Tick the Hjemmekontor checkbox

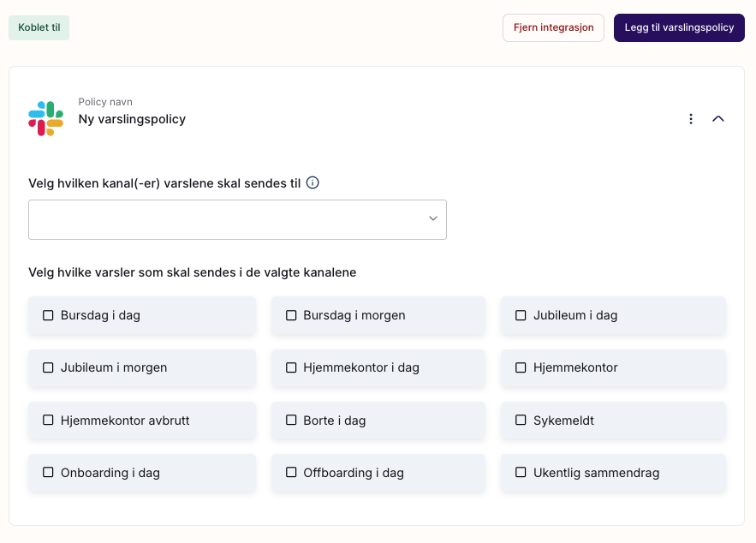pos(521,367)
